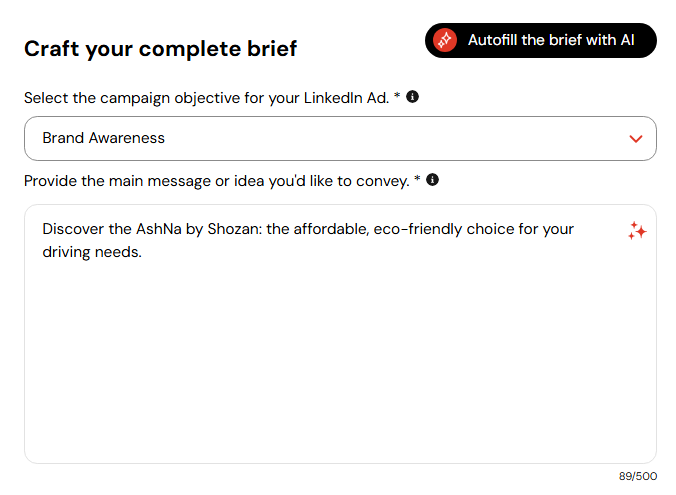This screenshot has height=495, width=676.
Task: Focus the main message text area
Action: [x=340, y=334]
